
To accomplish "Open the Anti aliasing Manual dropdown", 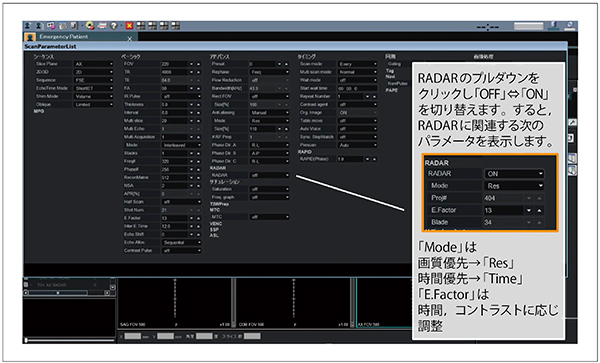I will (269, 112).
